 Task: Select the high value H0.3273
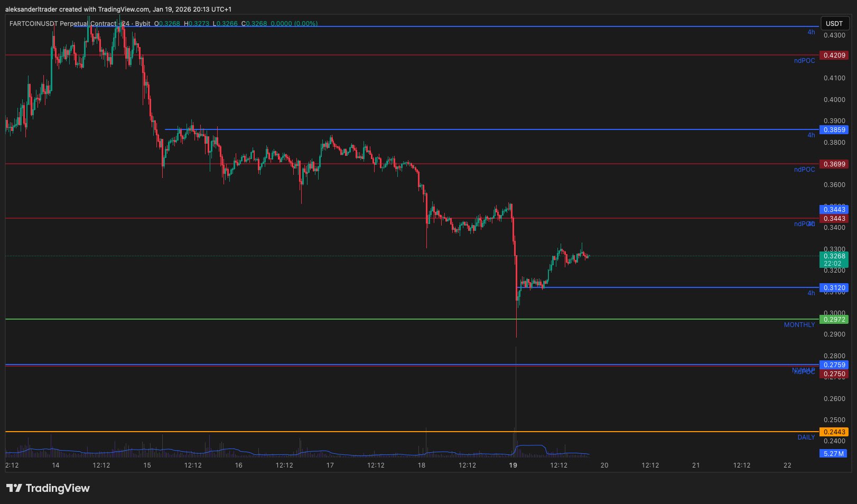[x=197, y=24]
